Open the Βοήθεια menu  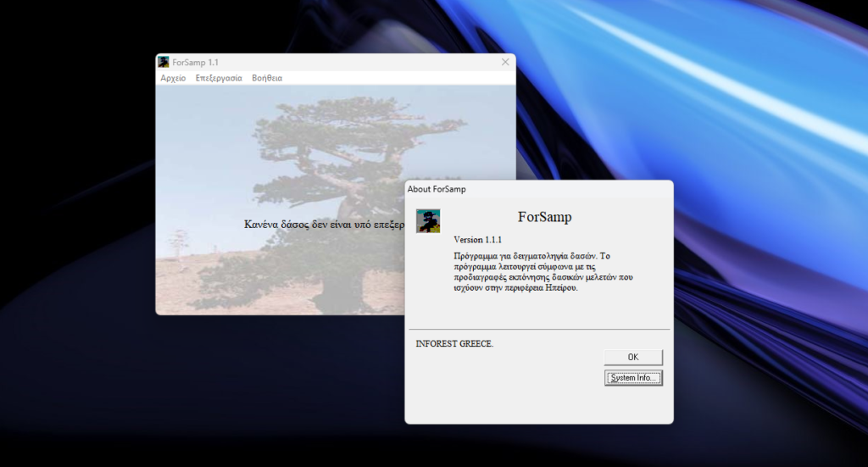pyautogui.click(x=267, y=78)
